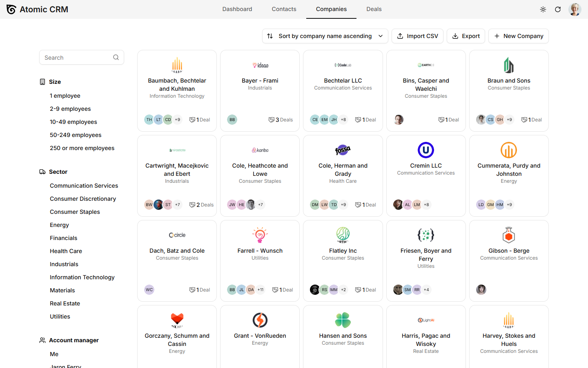The width and height of the screenshot is (588, 368).
Task: Filter by Real Estate sector
Action: tap(65, 303)
